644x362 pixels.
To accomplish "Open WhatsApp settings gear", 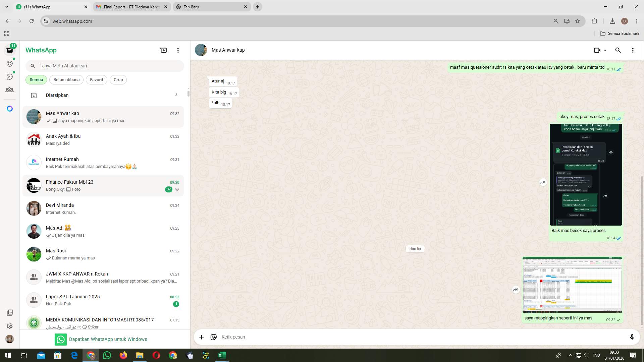I will coord(10,325).
